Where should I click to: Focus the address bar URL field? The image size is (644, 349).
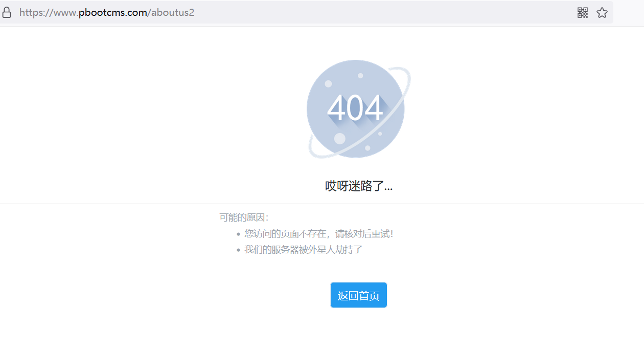tap(358, 13)
